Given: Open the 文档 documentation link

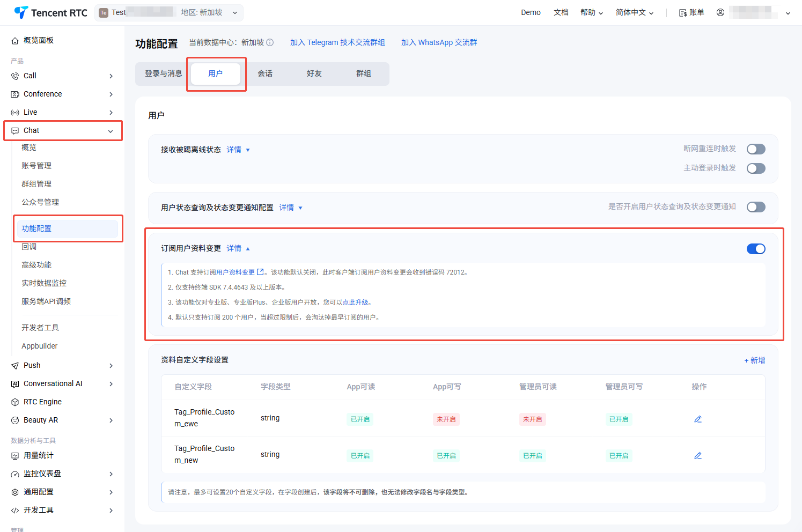Looking at the screenshot, I should 561,12.
